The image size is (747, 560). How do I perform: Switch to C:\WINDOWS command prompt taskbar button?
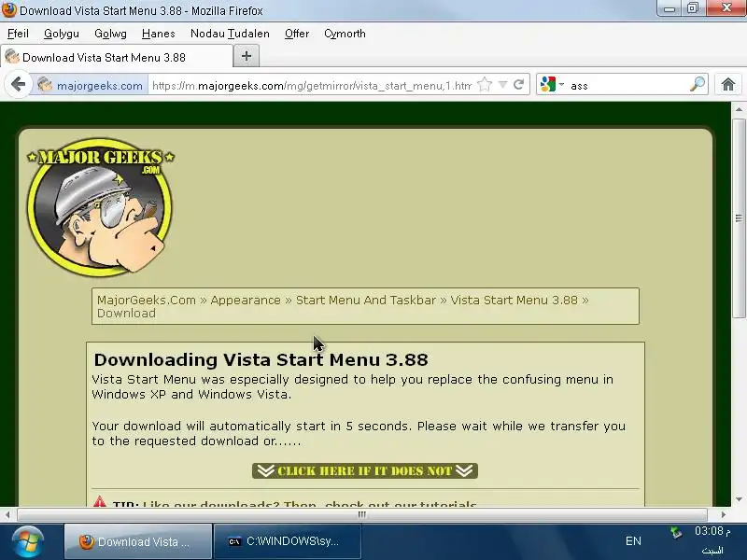[x=288, y=541]
